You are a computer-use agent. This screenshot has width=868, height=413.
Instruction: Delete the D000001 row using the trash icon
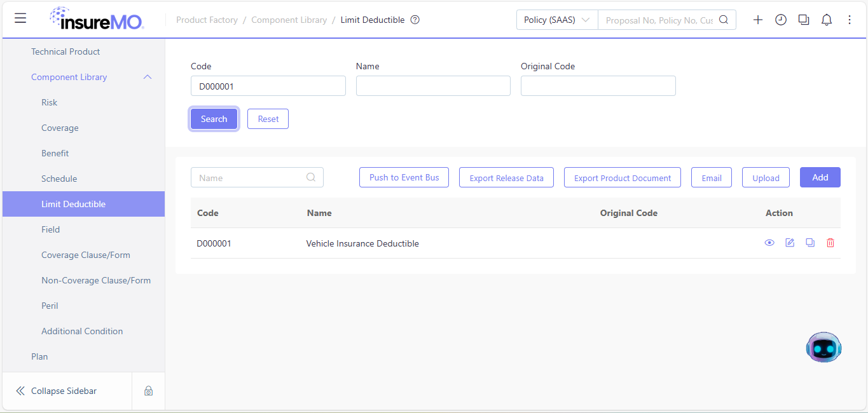coord(830,243)
